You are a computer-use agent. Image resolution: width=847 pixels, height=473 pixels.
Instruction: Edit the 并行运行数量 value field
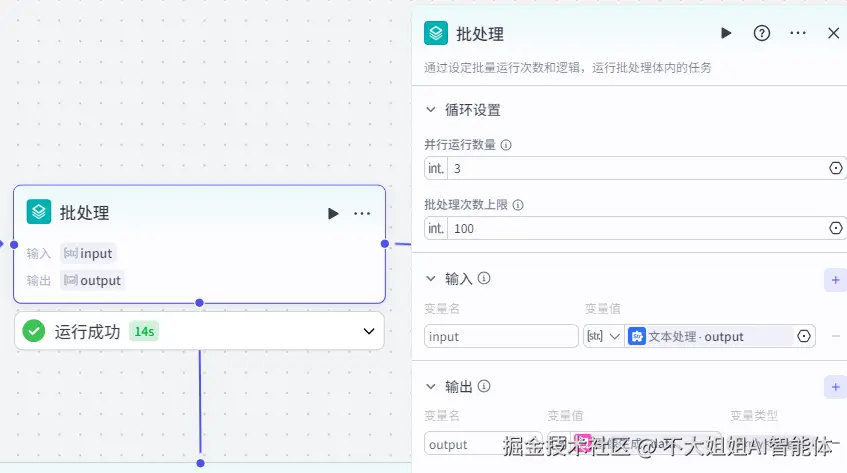[x=636, y=168]
